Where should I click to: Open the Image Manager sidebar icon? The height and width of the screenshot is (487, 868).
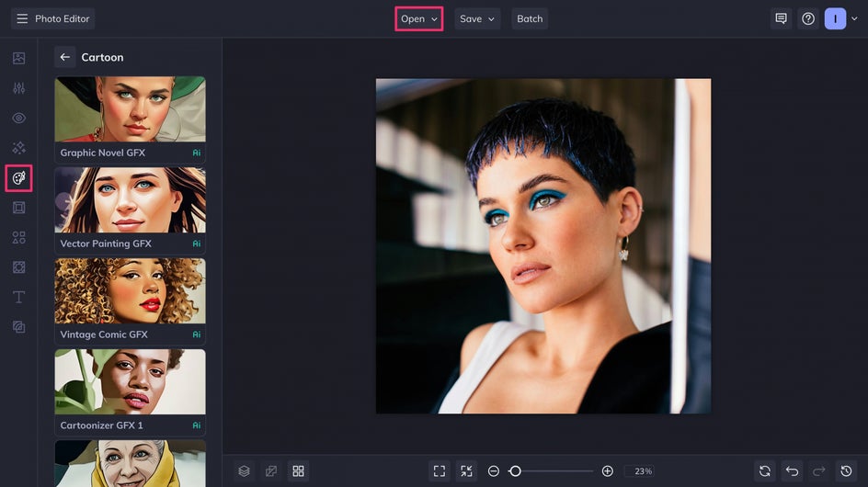click(18, 58)
